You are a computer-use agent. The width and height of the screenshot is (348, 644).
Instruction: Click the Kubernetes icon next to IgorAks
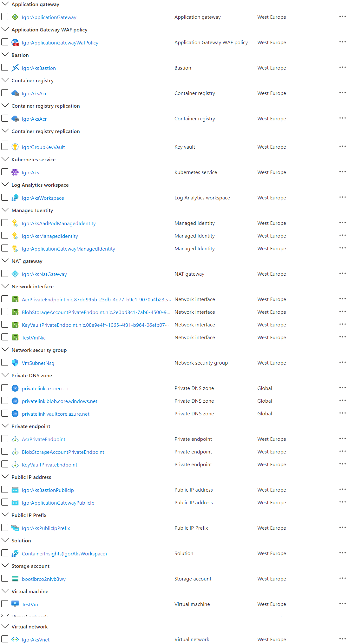tap(15, 172)
